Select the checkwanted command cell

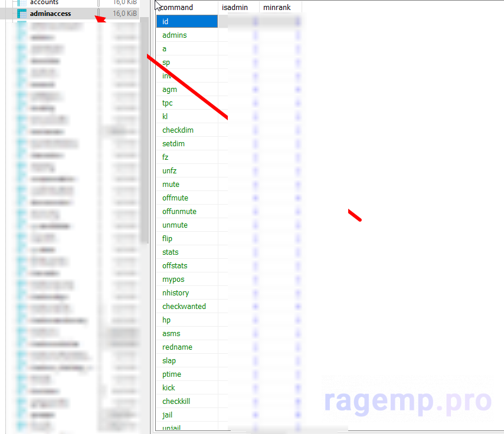tap(184, 307)
